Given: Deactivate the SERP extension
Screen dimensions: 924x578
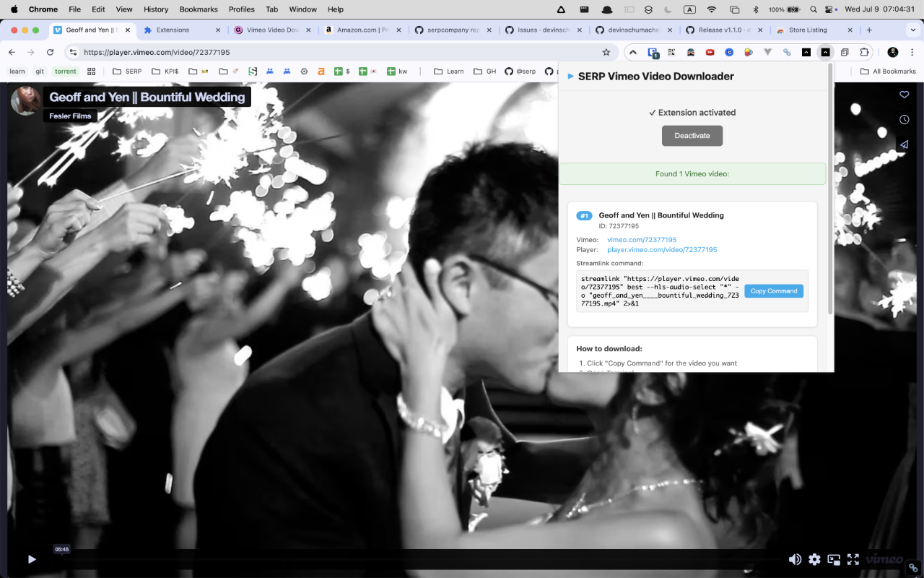Looking at the screenshot, I should 692,136.
